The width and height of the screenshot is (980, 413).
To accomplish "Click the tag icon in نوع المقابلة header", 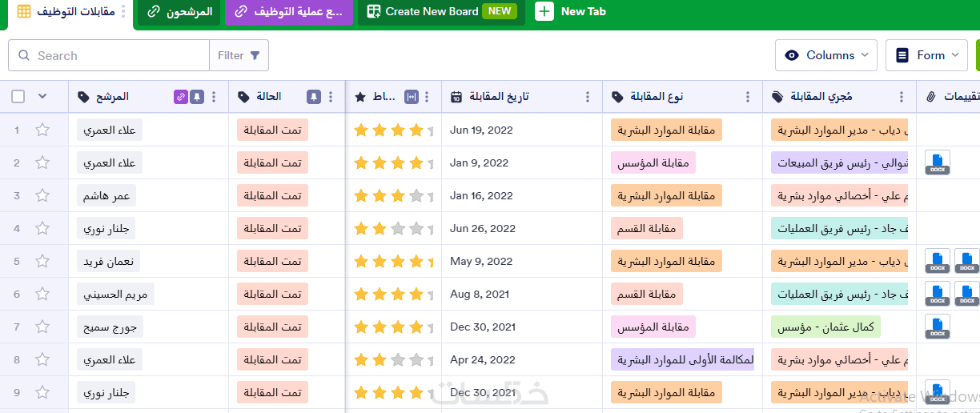I will (617, 97).
